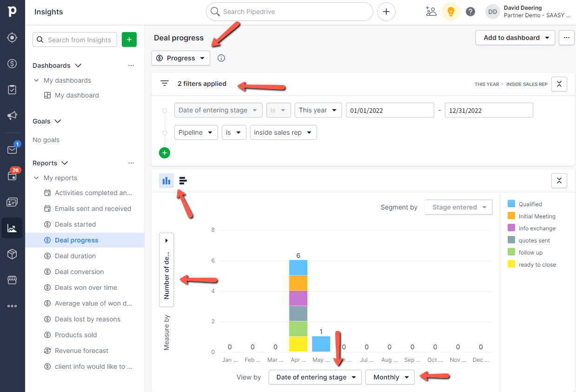Open Activities calendar icon with 26 badge

coord(12,176)
